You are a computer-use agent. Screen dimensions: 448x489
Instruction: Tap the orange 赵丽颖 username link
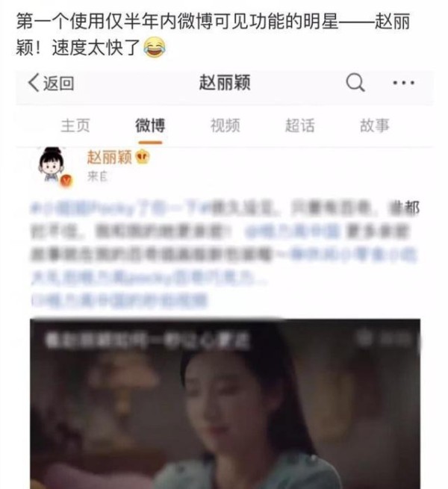click(110, 158)
